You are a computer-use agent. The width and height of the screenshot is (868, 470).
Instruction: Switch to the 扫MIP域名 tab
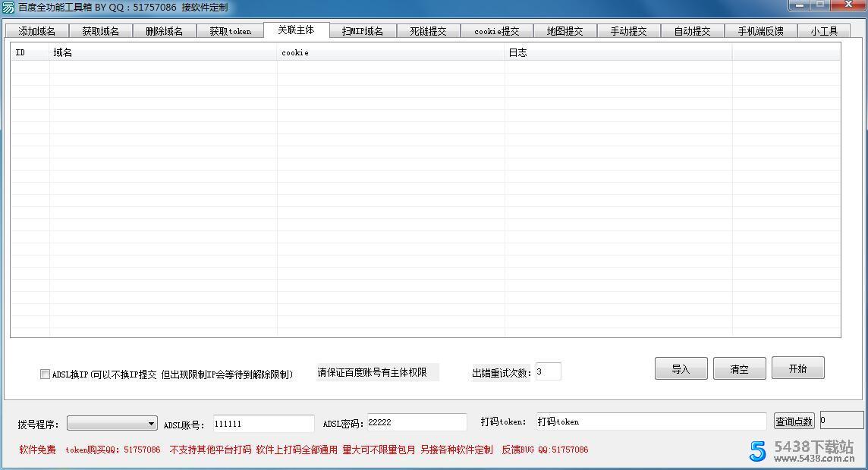[x=363, y=30]
